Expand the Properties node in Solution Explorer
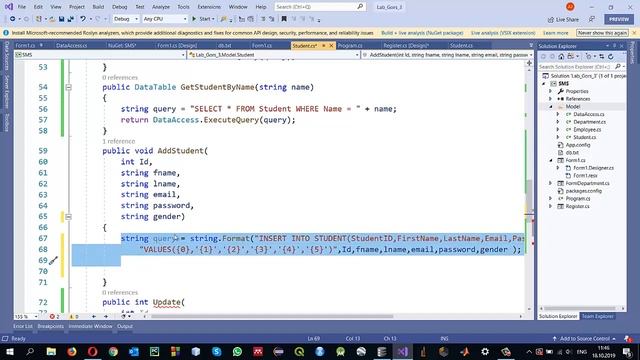This screenshot has height=360, width=640. [x=550, y=91]
